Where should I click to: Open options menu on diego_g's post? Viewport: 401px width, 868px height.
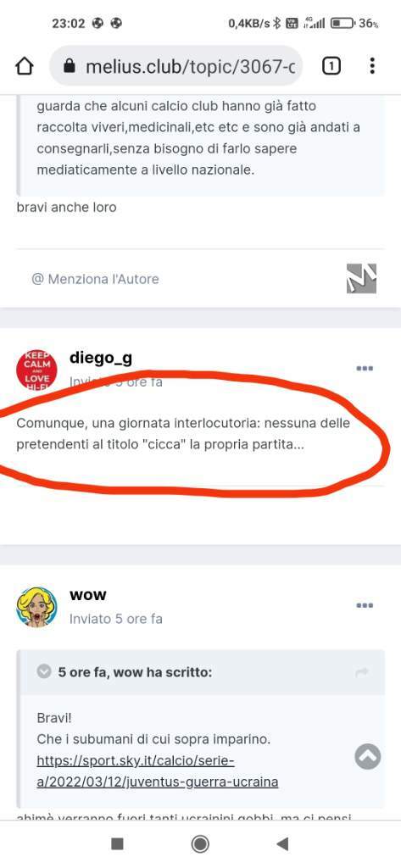coord(365,369)
